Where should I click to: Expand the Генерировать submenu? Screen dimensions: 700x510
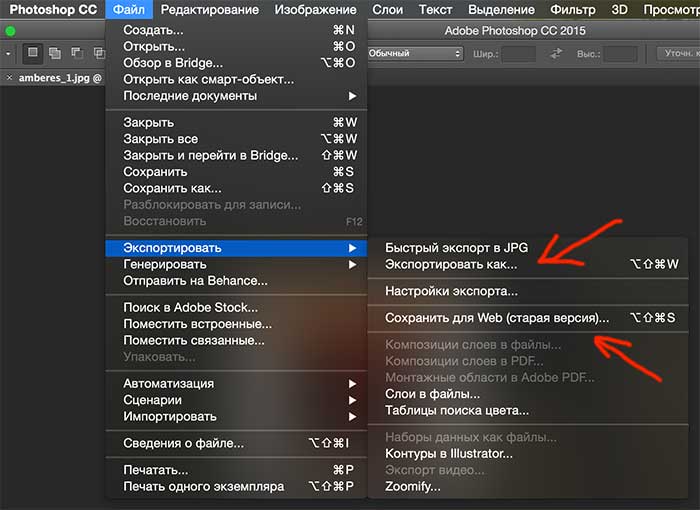[237, 264]
